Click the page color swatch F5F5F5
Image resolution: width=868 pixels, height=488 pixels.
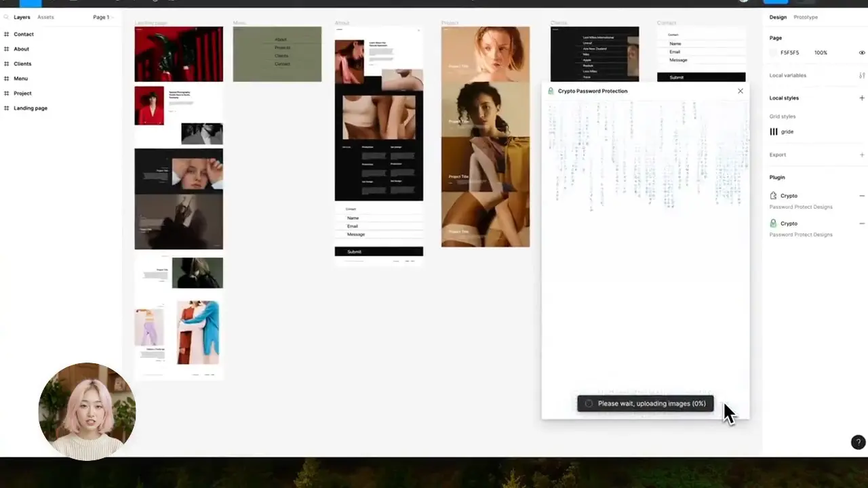pos(774,53)
